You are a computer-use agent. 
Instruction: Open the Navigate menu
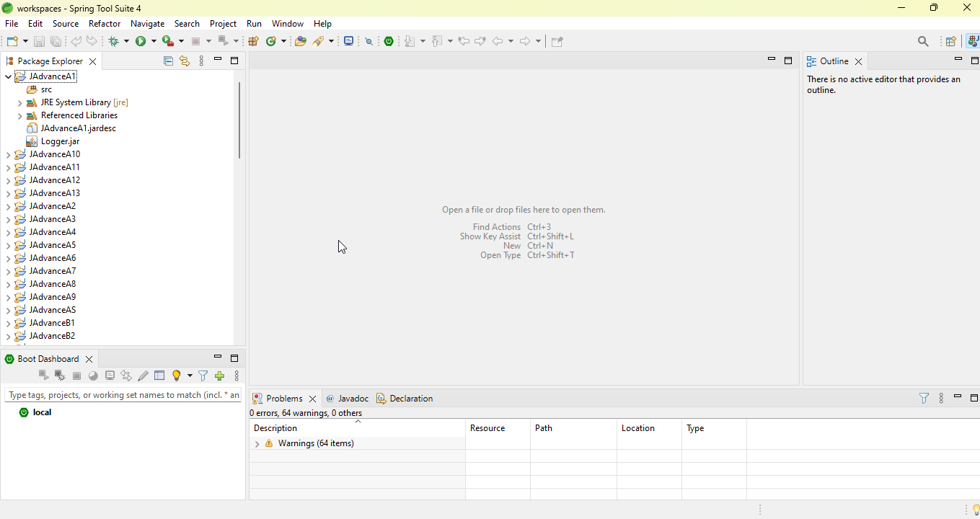click(x=147, y=24)
